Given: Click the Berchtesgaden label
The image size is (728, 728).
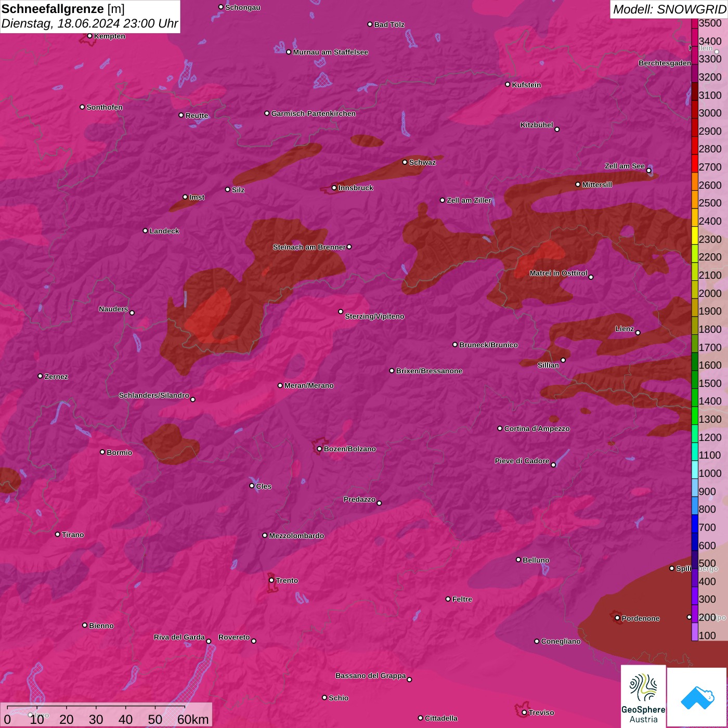Looking at the screenshot, I should [665, 63].
